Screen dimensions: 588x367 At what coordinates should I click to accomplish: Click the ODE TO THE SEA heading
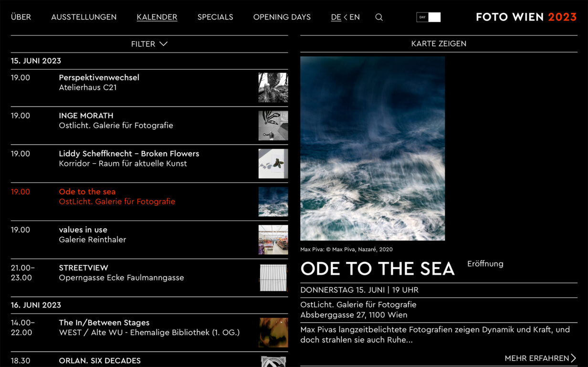tap(378, 269)
